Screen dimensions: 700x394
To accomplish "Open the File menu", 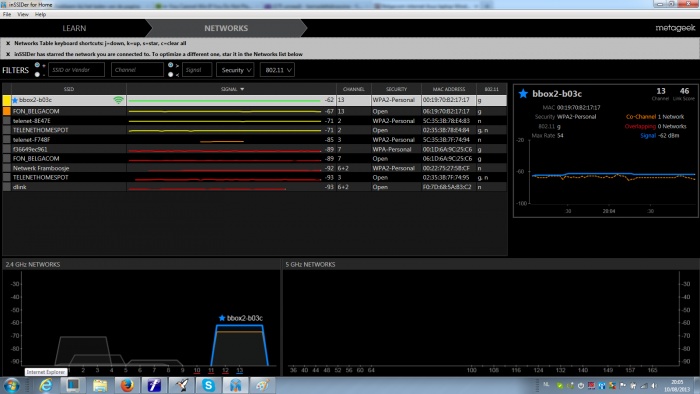I will 7,14.
